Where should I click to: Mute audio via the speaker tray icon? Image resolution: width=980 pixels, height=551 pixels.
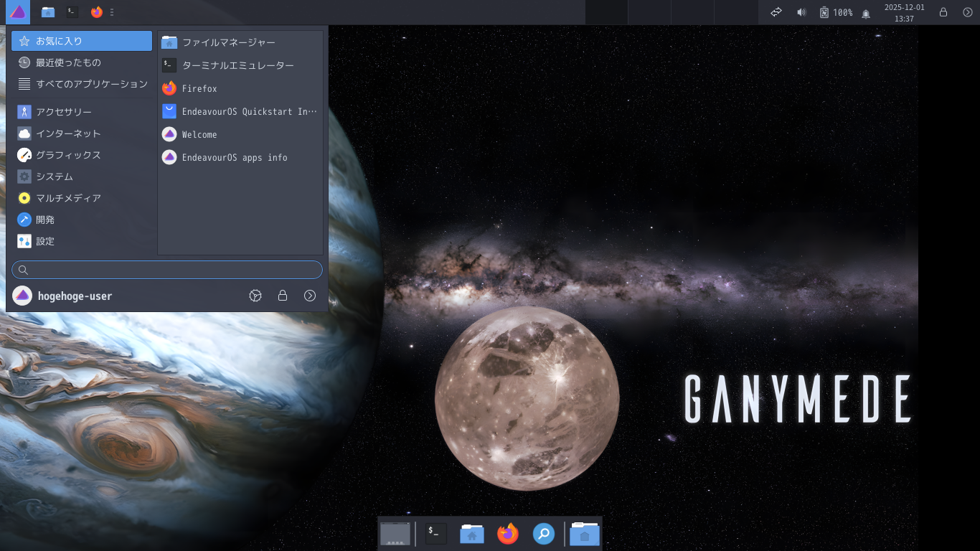tap(801, 12)
